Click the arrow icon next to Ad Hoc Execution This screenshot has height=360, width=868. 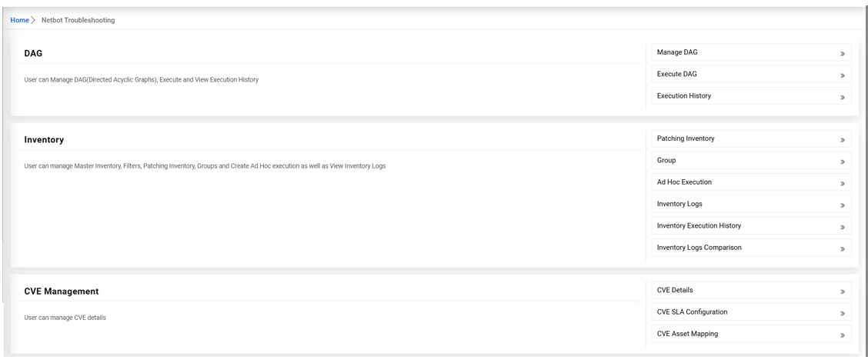[x=843, y=184]
